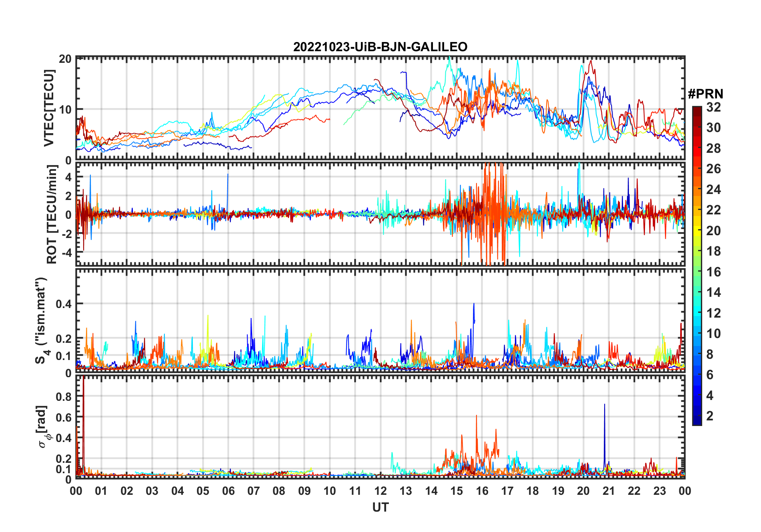Click the 01 hour tick label
761x532 pixels.
101,491
